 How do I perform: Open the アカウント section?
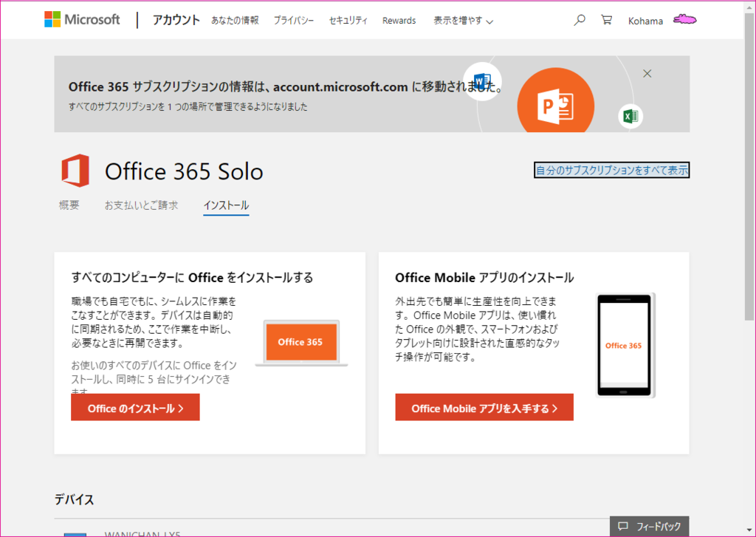pyautogui.click(x=176, y=20)
